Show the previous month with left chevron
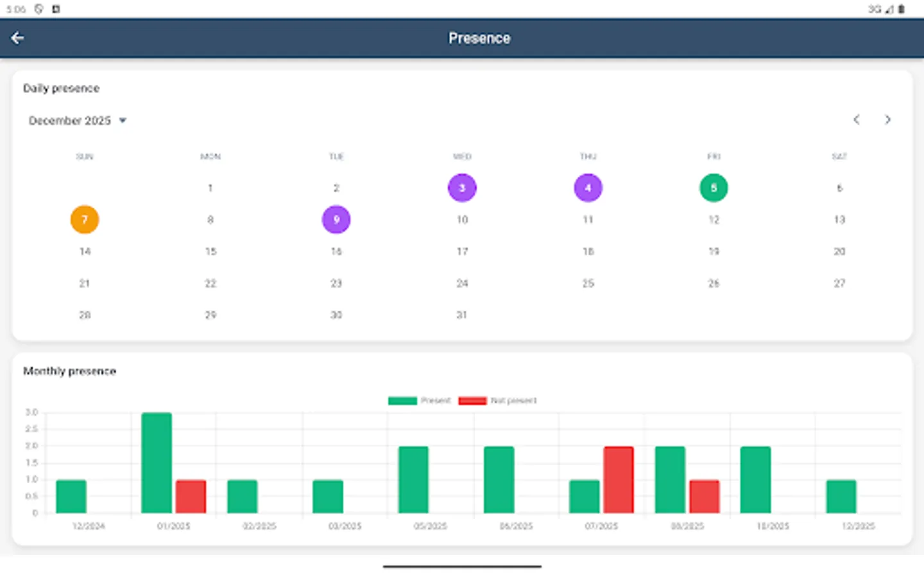Viewport: 924px width, 578px height. point(857,119)
